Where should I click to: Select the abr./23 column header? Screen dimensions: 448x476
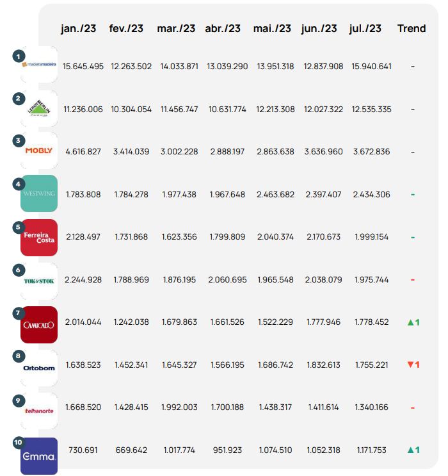coord(222,29)
